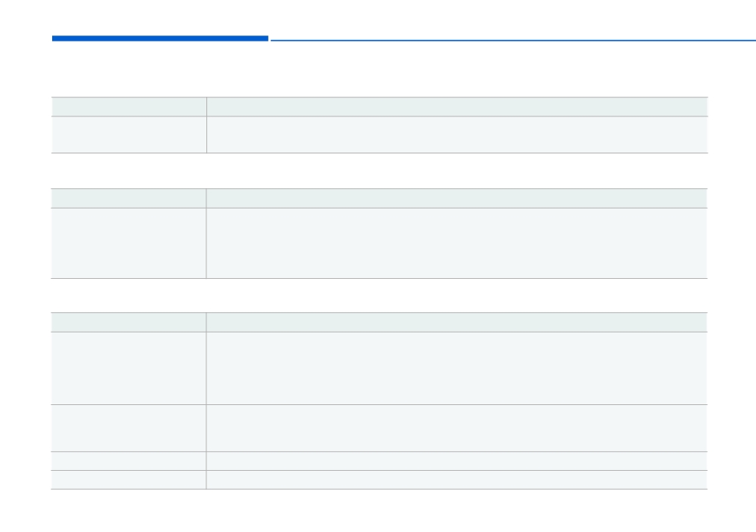This screenshot has width=756, height=532.
Task: Click first table's wide body cell
Action: click(x=457, y=135)
